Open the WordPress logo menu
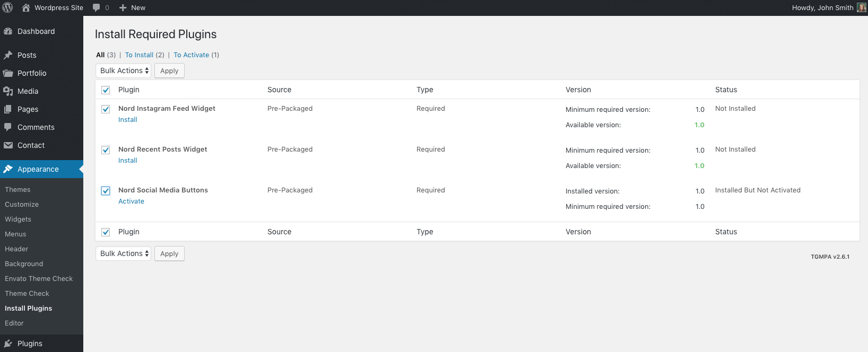 [7, 7]
